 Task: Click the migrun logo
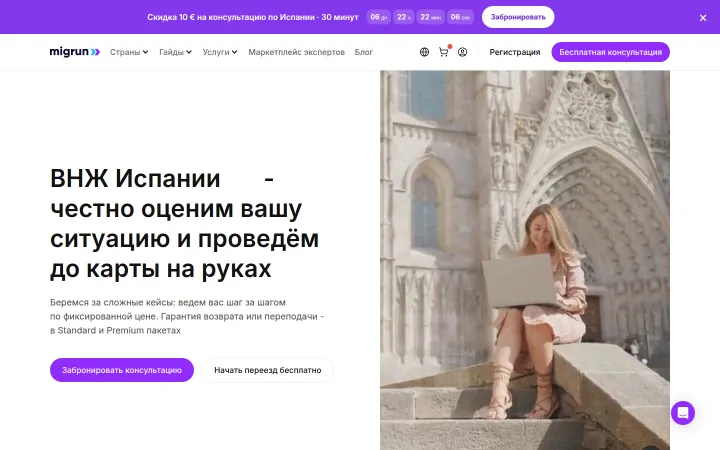74,52
